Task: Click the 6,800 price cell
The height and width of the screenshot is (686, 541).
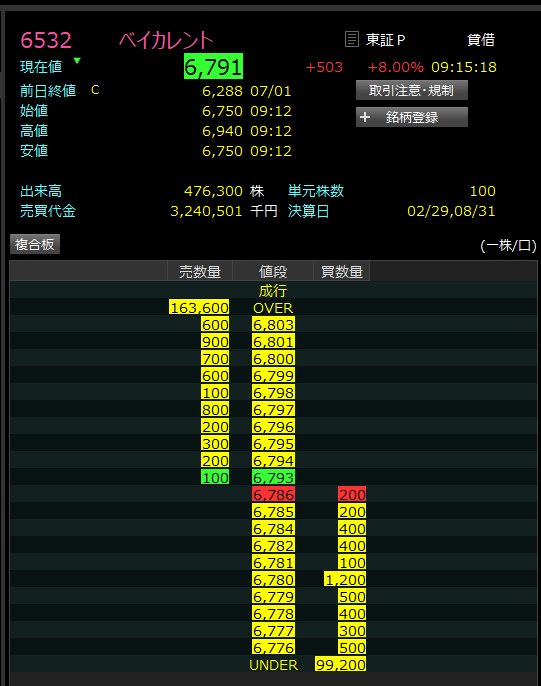Action: (273, 359)
